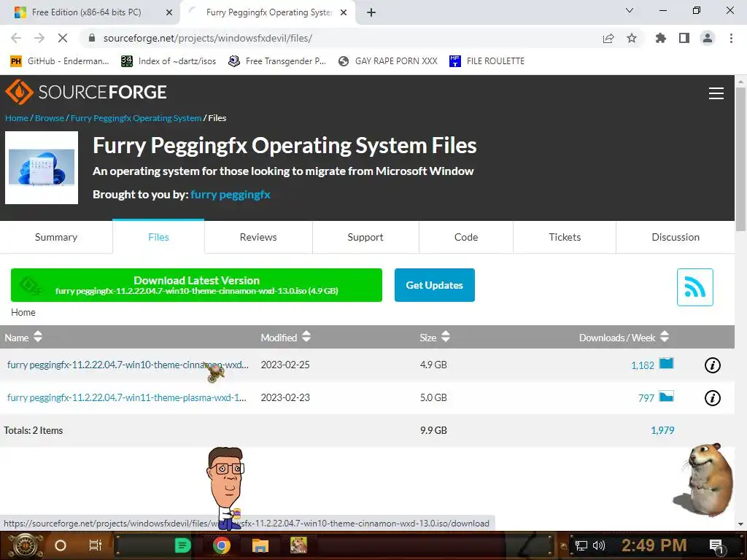
Task: Click the Browse breadcrumb link
Action: [50, 118]
